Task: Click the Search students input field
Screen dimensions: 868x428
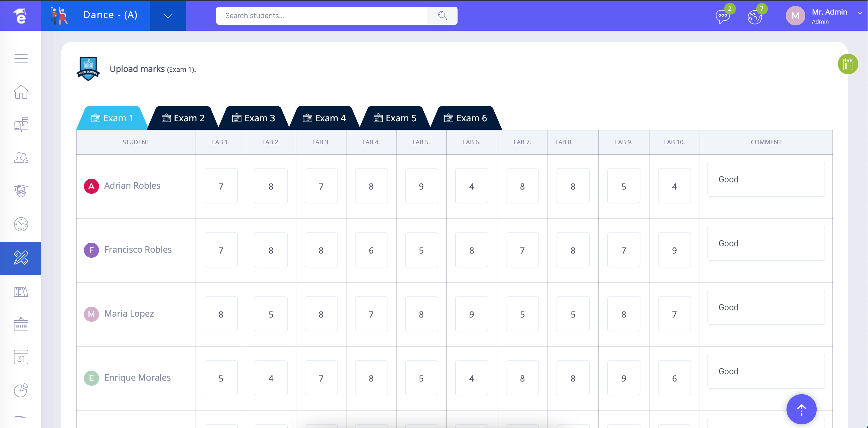Action: pyautogui.click(x=321, y=15)
